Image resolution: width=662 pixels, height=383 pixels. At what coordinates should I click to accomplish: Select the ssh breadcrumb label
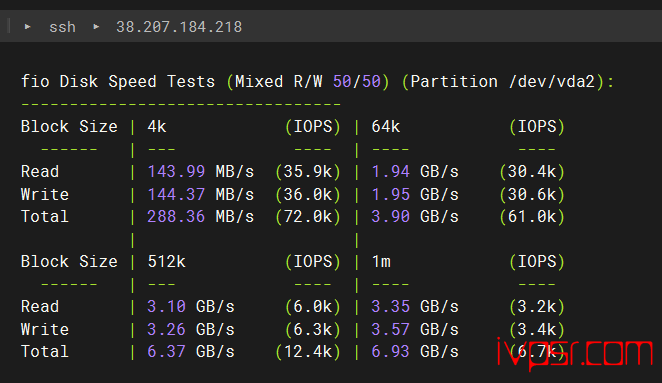click(x=62, y=27)
